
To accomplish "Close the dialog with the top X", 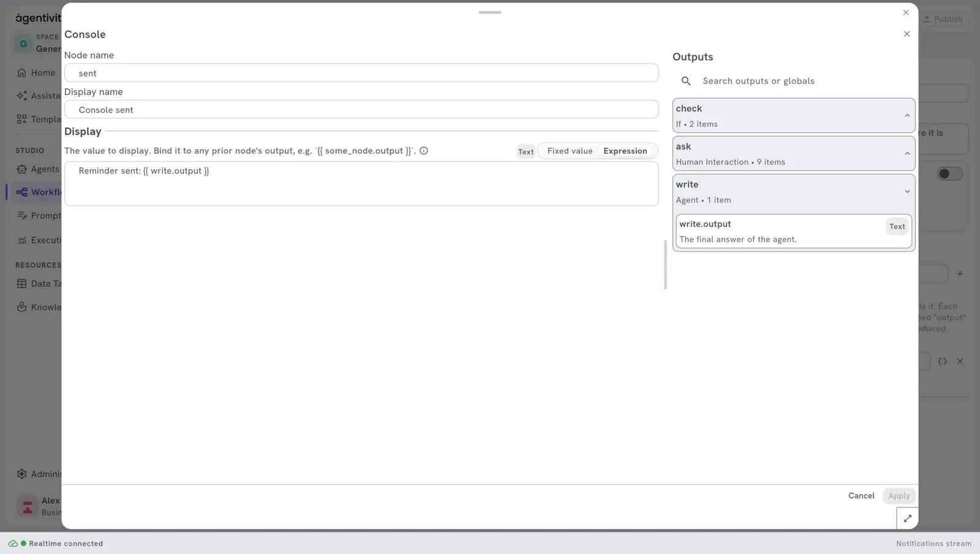I will tap(906, 13).
